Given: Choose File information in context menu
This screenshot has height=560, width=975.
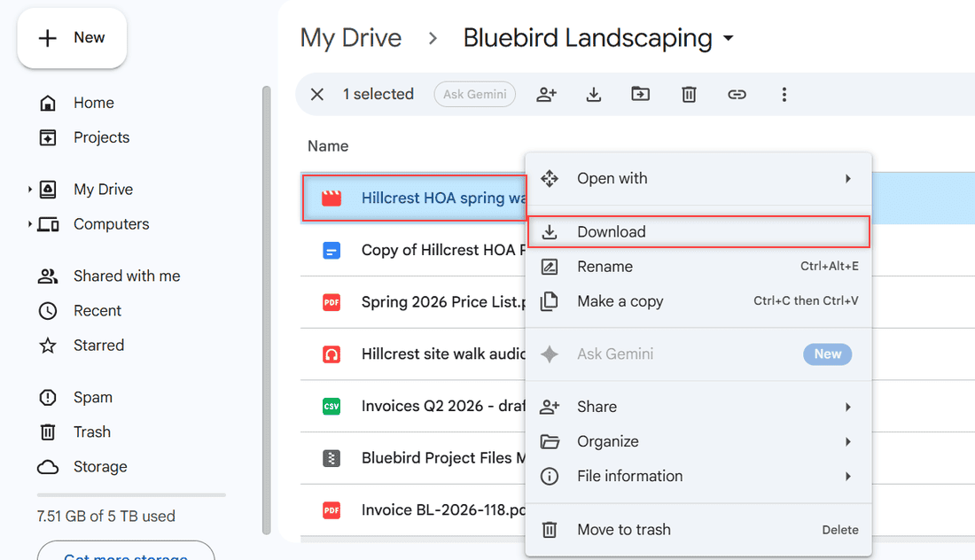Looking at the screenshot, I should pyautogui.click(x=698, y=477).
